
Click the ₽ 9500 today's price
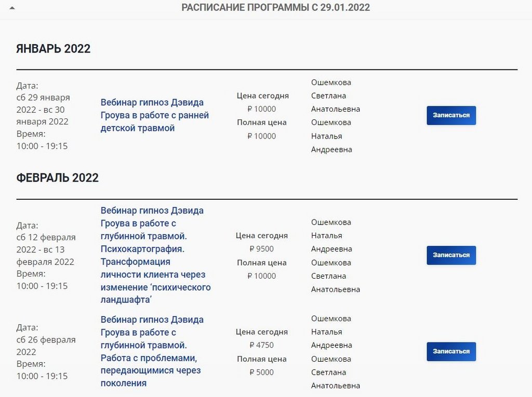pyautogui.click(x=261, y=249)
